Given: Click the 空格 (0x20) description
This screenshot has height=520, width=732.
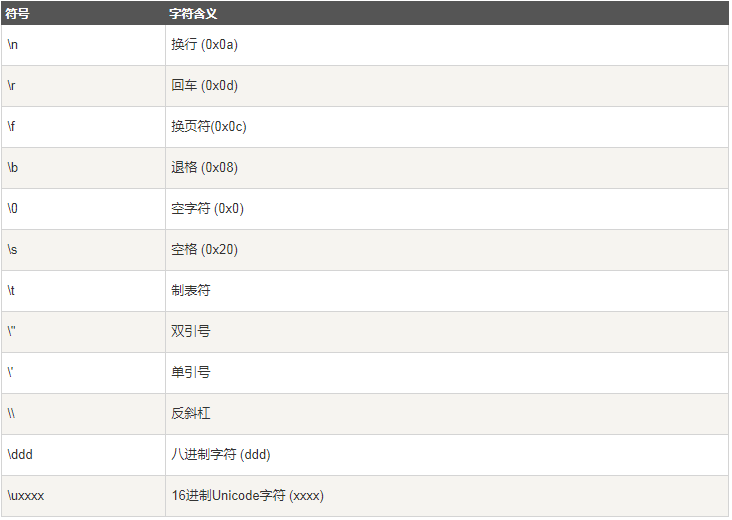Looking at the screenshot, I should pos(204,249).
